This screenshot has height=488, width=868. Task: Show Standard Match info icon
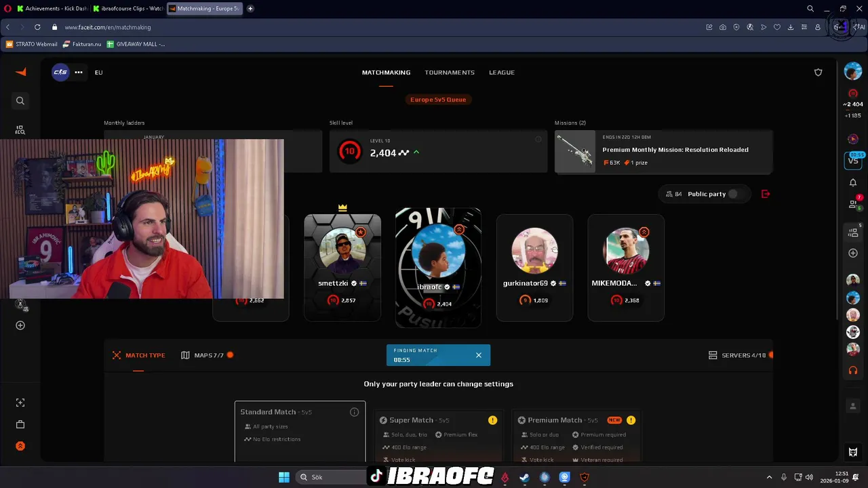point(354,412)
